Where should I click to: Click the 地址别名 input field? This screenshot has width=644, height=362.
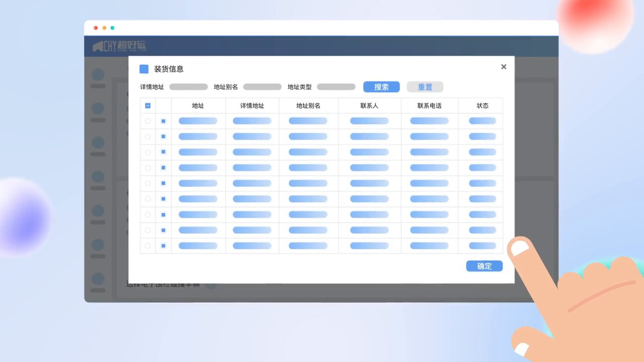[262, 87]
